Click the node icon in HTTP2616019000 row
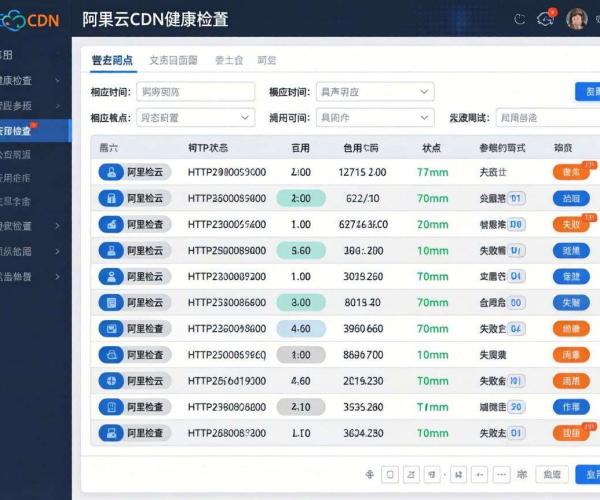The image size is (600, 500). pyautogui.click(x=111, y=381)
